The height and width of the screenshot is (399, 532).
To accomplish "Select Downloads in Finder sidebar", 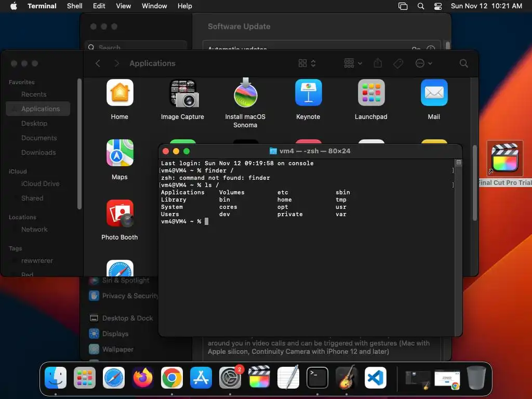I will point(38,153).
